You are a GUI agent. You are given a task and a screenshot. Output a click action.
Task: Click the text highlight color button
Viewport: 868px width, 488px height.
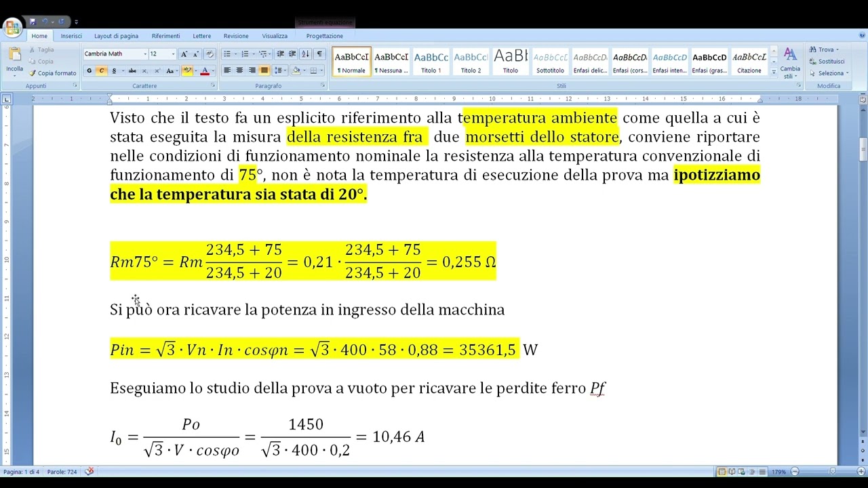[187, 70]
